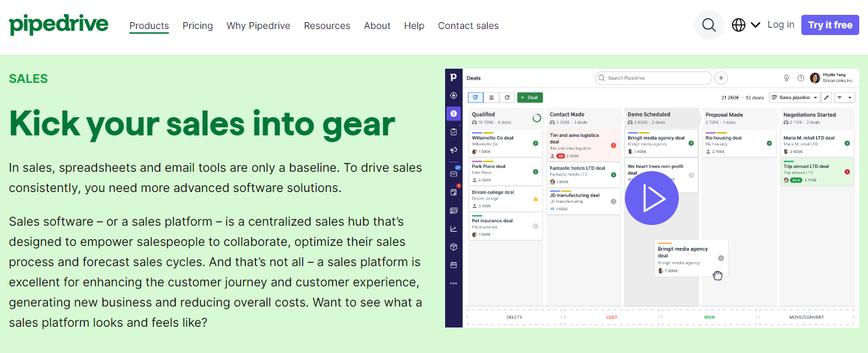This screenshot has height=353, width=868.
Task: Open the filter dropdown beside pencil icon
Action: coord(844,98)
